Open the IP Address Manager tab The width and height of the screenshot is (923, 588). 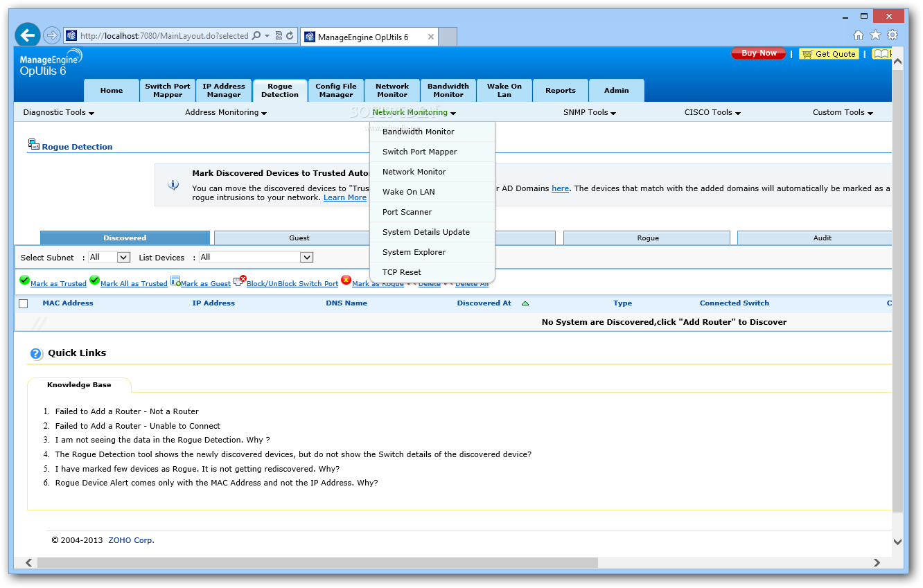pos(224,91)
